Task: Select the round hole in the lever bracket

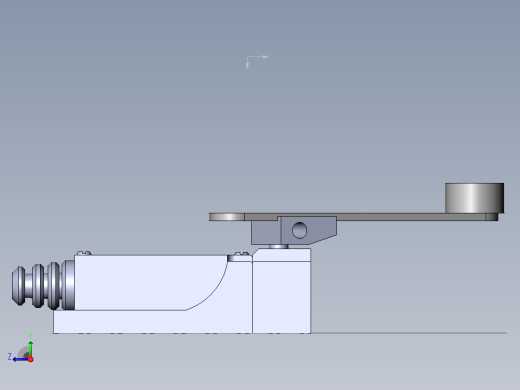Action: point(299,230)
